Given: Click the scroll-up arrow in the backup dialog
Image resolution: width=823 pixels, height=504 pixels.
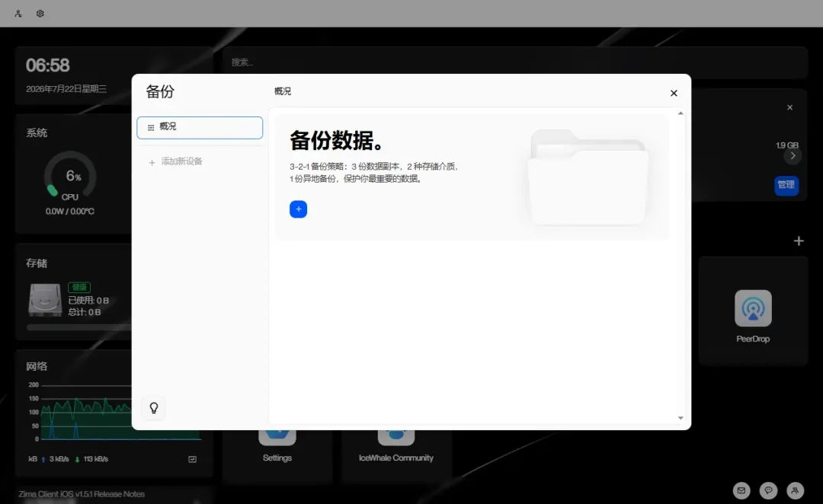Looking at the screenshot, I should point(680,113).
